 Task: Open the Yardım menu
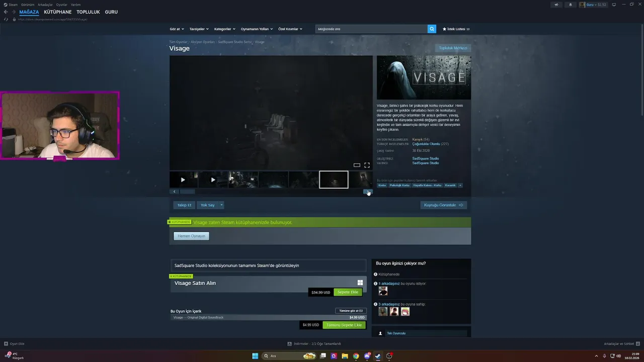pyautogui.click(x=75, y=5)
